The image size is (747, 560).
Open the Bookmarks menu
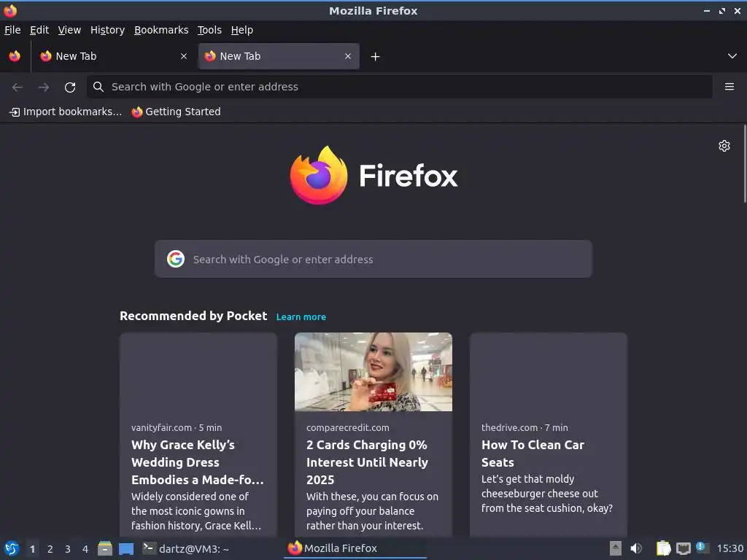161,30
